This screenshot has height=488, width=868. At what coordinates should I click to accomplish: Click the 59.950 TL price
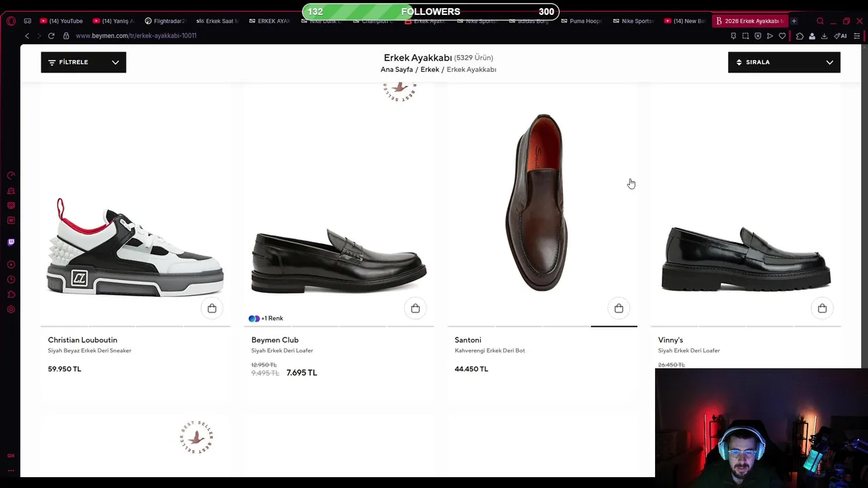coord(64,369)
